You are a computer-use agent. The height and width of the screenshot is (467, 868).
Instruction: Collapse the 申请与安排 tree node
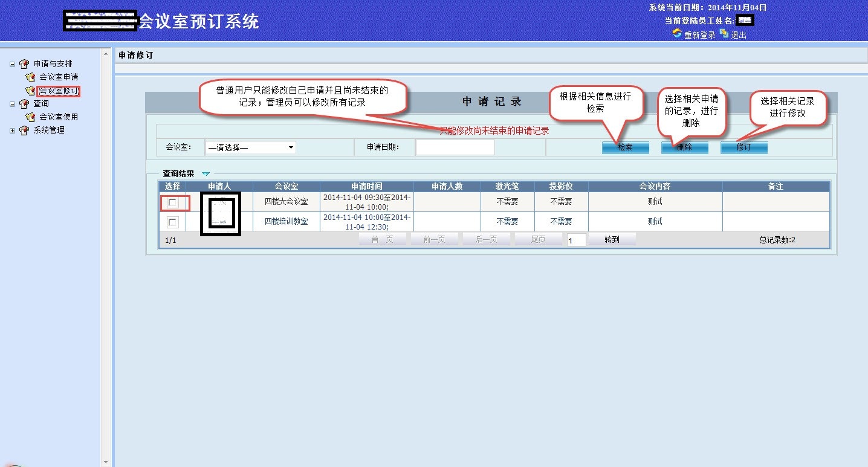(12, 64)
